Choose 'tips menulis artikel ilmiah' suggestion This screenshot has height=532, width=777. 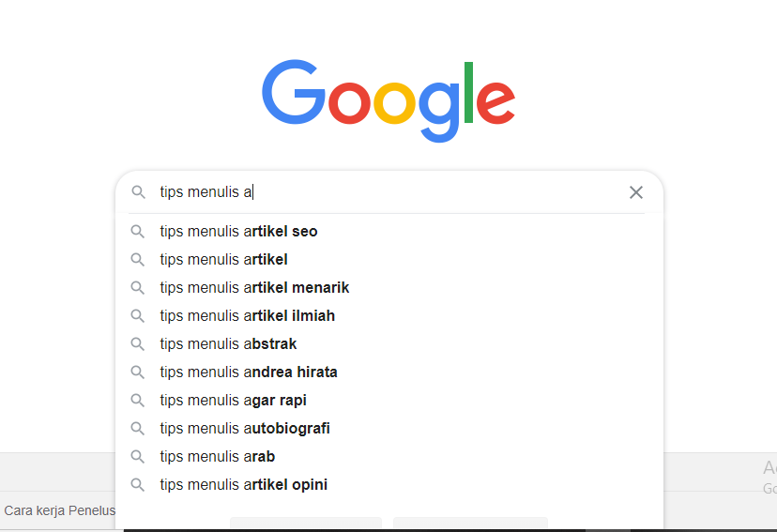[x=389, y=315]
